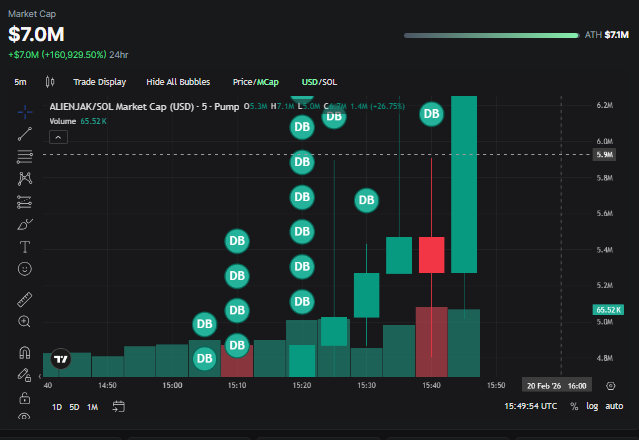Toggle the log scale
639x440 pixels.
(592, 406)
